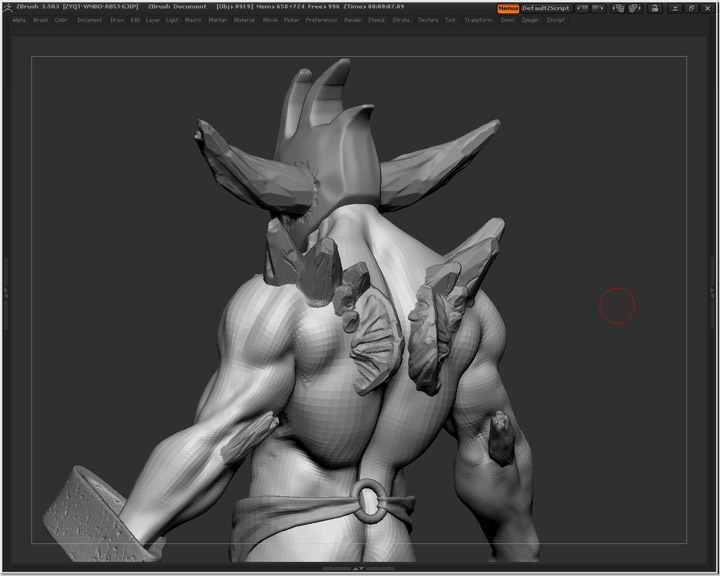Open the Zoom menu
This screenshot has height=576, width=720.
[x=507, y=20]
